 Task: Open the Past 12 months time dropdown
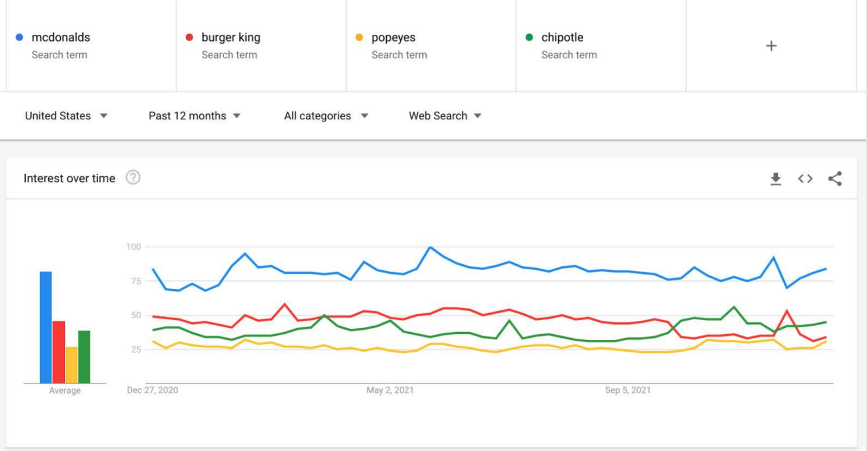(194, 116)
